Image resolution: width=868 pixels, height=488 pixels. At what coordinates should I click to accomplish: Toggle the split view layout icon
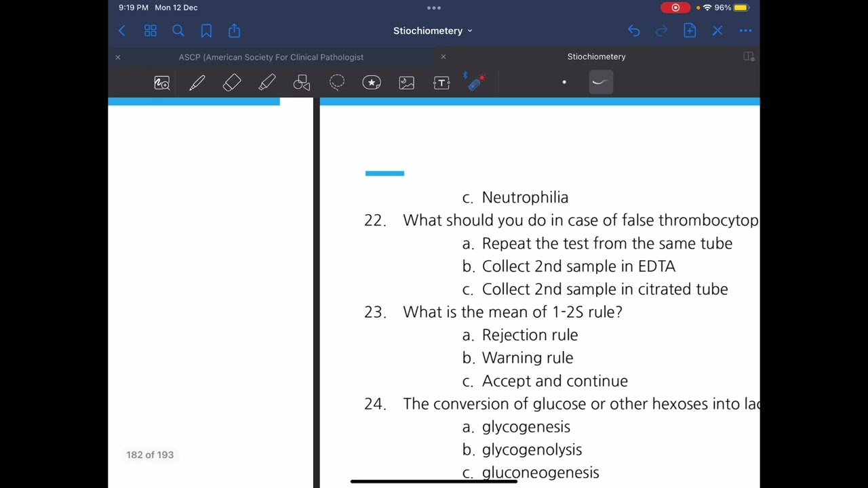[x=749, y=57]
